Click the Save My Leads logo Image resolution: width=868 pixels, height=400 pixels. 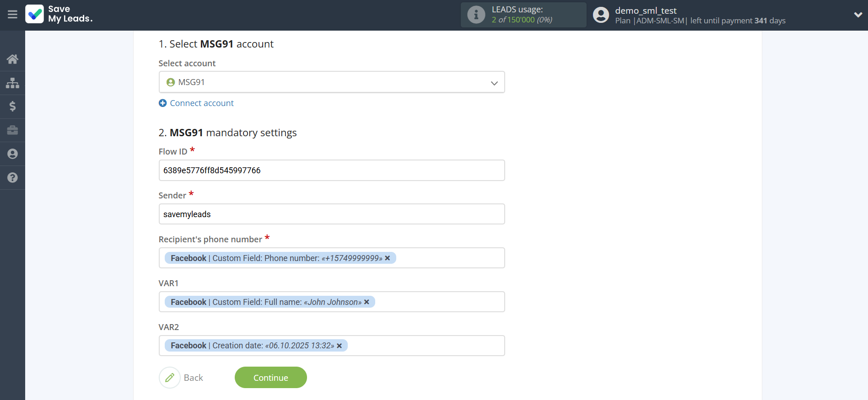point(59,15)
